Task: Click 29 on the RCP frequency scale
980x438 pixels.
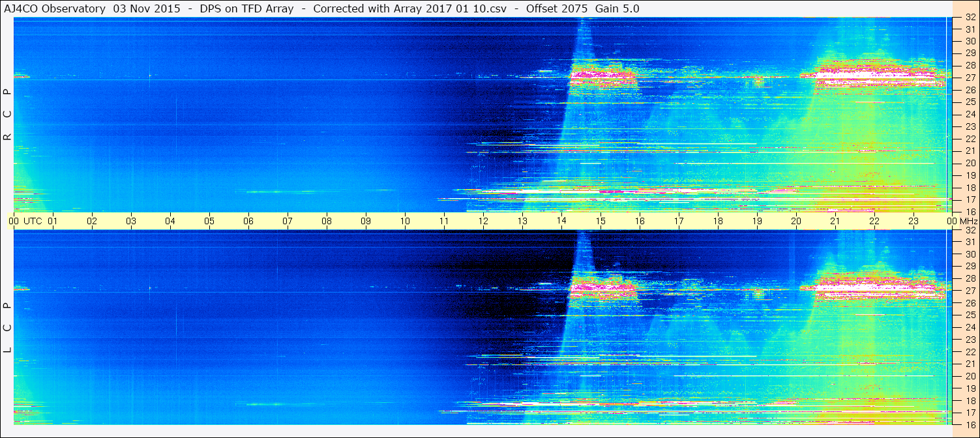Action: [x=970, y=53]
